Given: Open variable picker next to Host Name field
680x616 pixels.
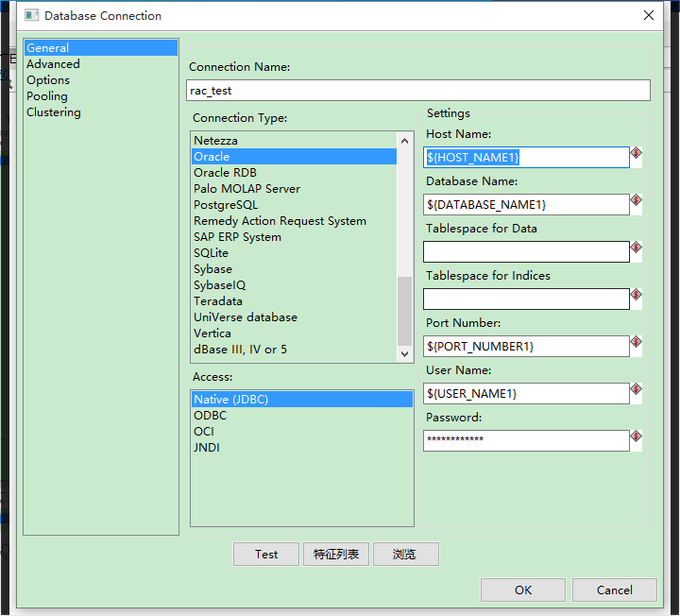Looking at the screenshot, I should (x=636, y=153).
